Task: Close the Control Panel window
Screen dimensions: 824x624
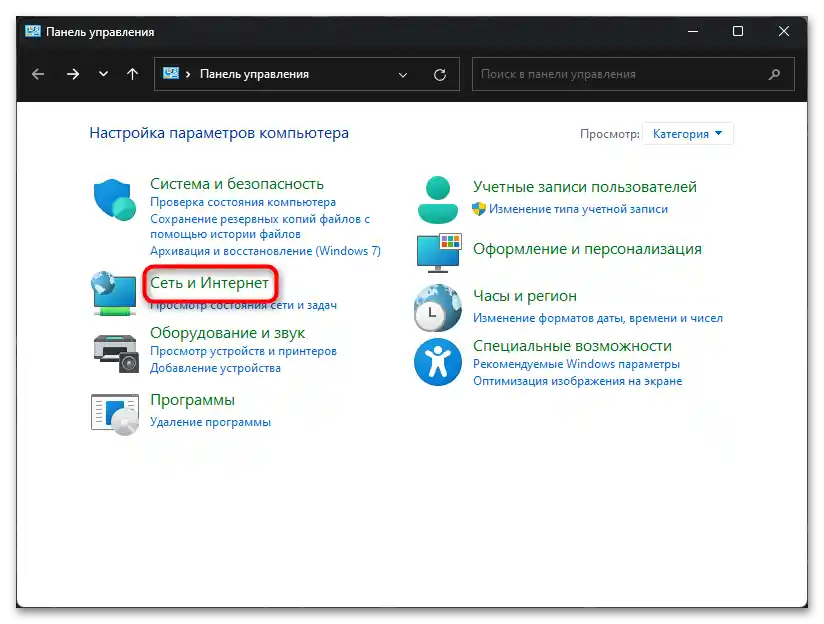Action: (x=784, y=32)
